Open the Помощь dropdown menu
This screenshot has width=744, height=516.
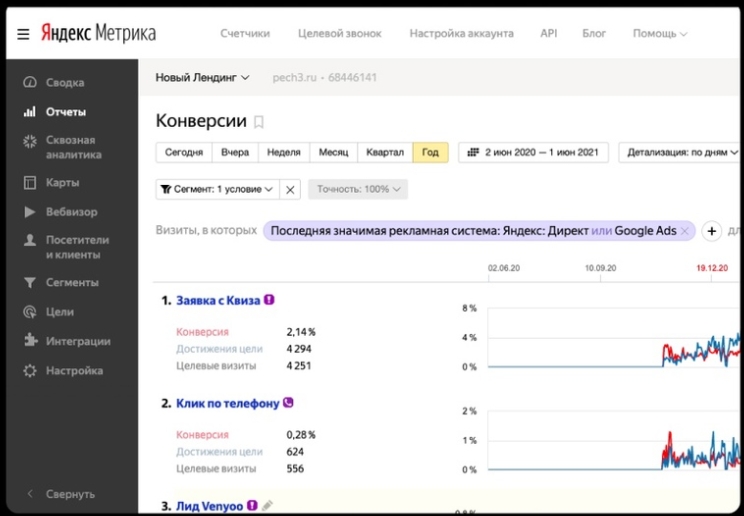(x=660, y=34)
